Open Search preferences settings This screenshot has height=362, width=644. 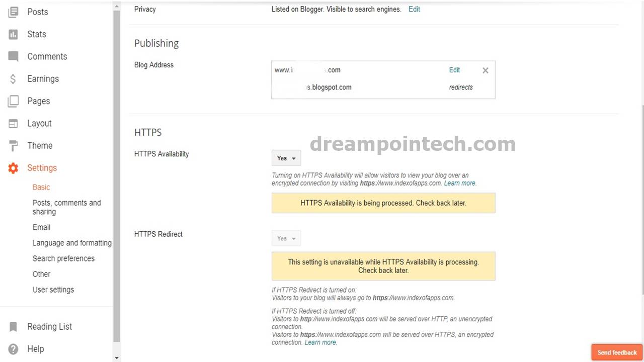[63, 258]
